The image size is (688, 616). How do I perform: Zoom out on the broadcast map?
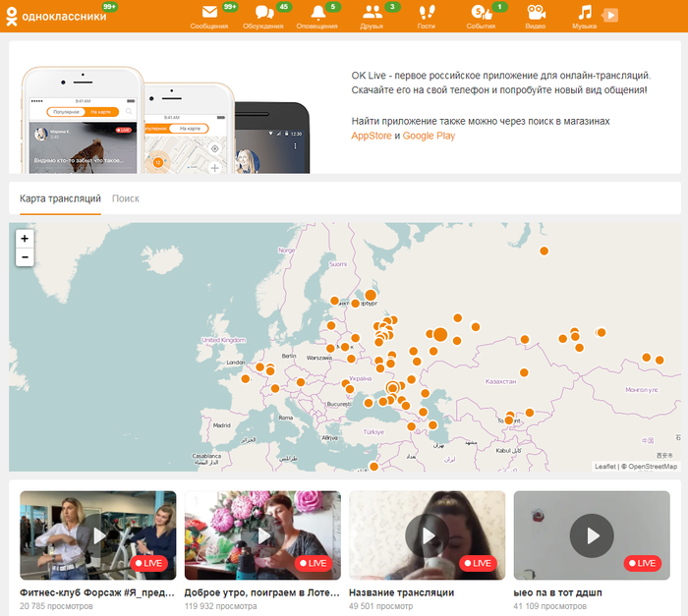tap(25, 257)
